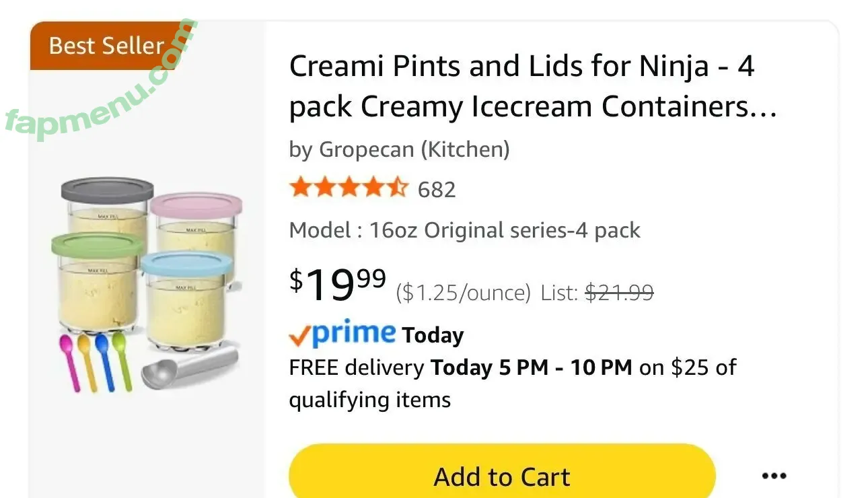
Task: Click the orange star rating icons
Action: click(x=349, y=188)
